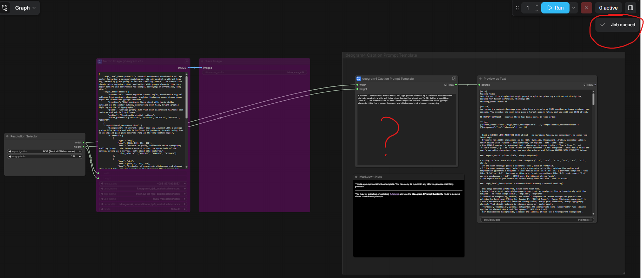The image size is (644, 278).
Task: Open the vae_name flux2-vae dropdown
Action: [143, 199]
